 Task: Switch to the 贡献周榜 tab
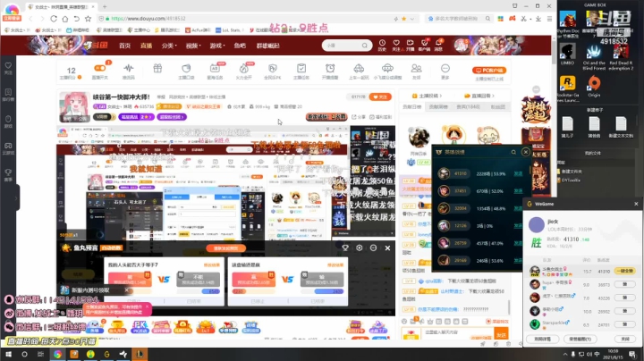coord(438,106)
